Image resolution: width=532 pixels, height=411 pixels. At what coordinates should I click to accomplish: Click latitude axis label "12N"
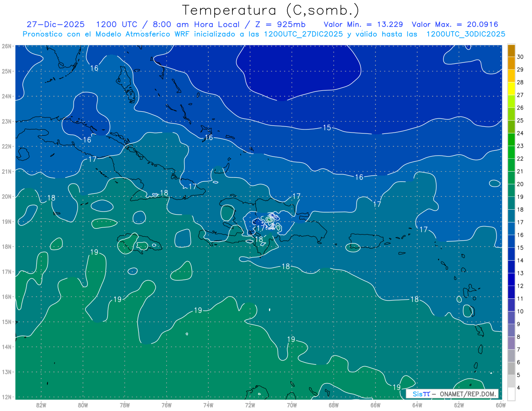point(6,397)
